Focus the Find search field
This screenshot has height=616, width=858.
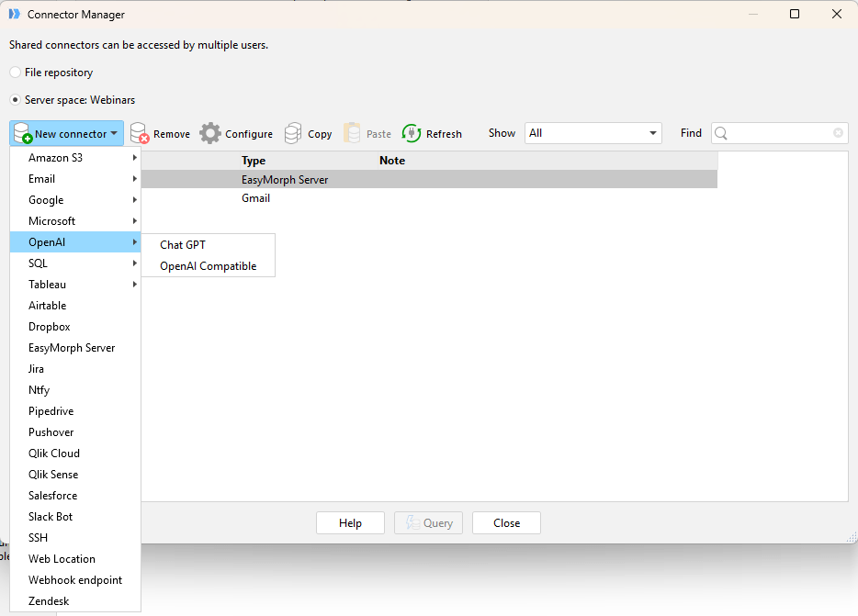pos(780,133)
